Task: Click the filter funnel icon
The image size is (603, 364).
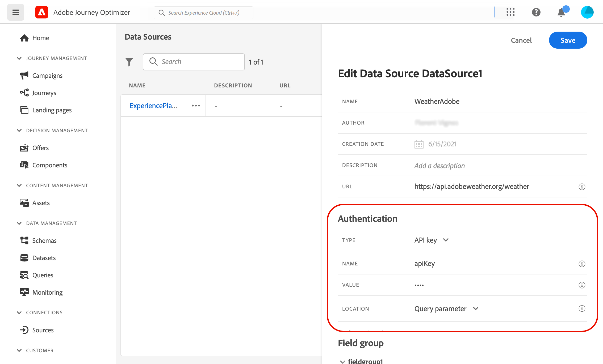Action: click(x=129, y=62)
